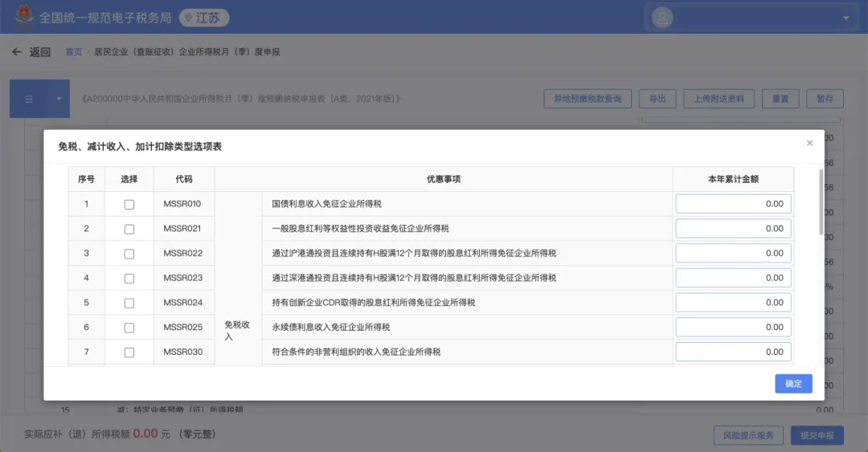Tick the checkbox for row MSSR021
The width and height of the screenshot is (868, 452).
click(x=129, y=230)
